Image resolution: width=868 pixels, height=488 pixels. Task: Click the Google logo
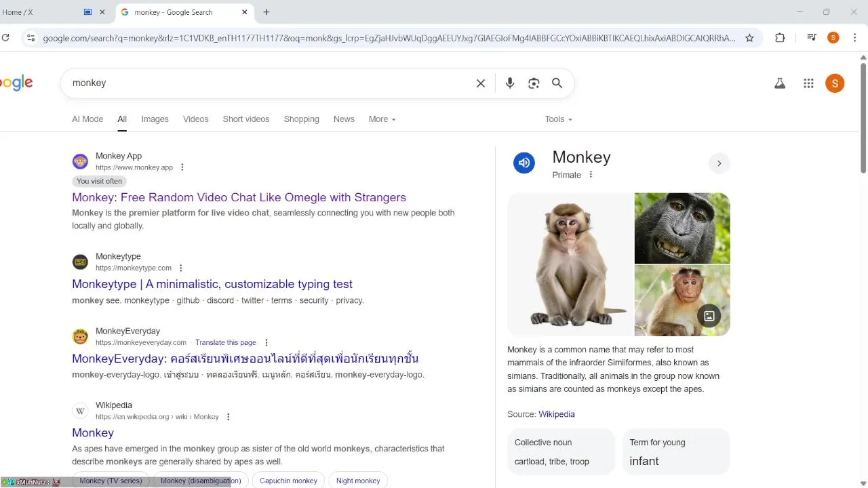(16, 83)
